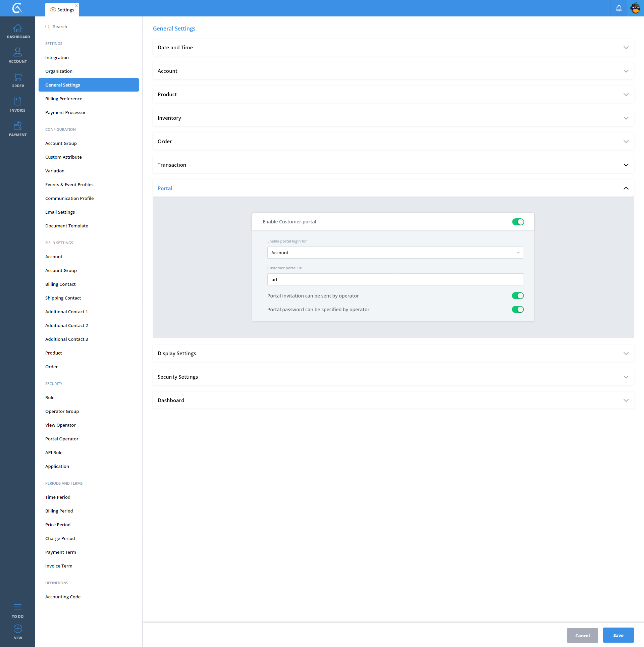Open the Dashboard home icon

coord(17,29)
